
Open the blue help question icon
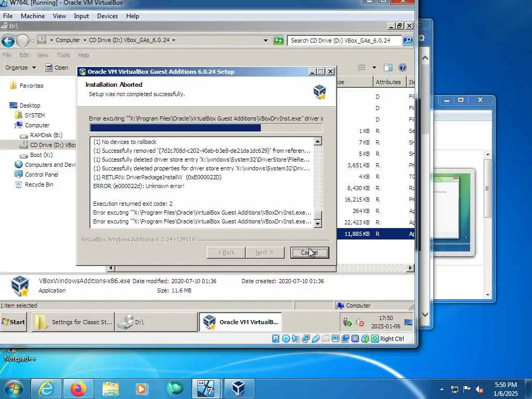pyautogui.click(x=403, y=68)
